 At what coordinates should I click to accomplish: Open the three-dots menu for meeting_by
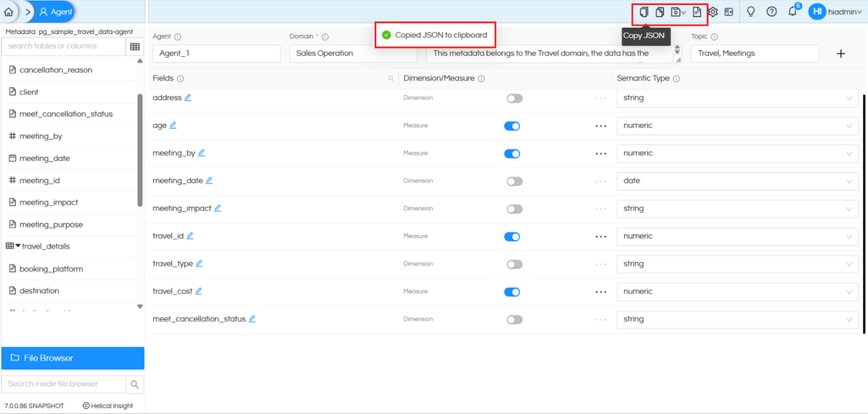(601, 154)
